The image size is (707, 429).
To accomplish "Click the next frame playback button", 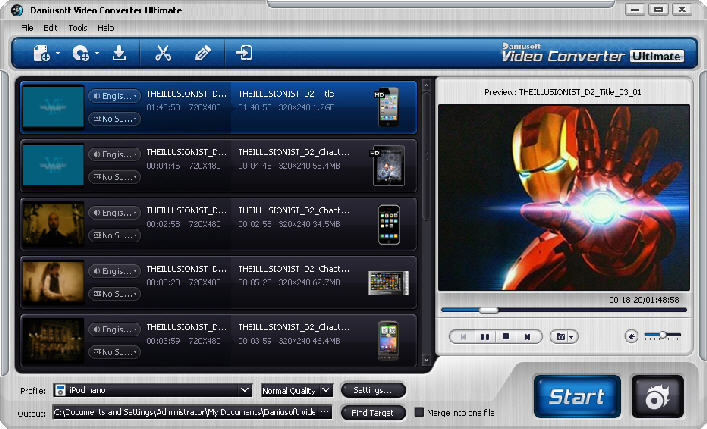I will [x=527, y=337].
